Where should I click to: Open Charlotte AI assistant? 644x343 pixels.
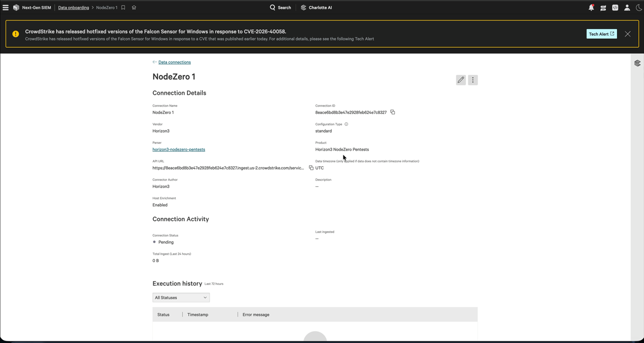(x=316, y=8)
